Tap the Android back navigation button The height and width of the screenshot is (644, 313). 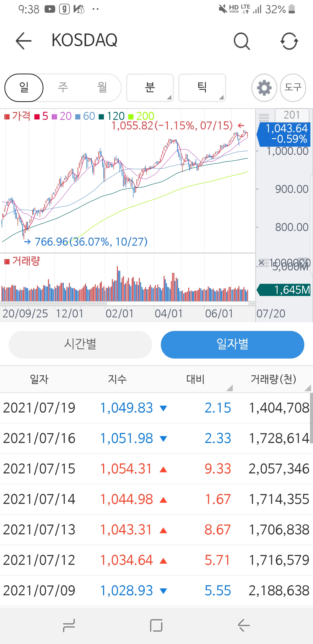pos(244,626)
